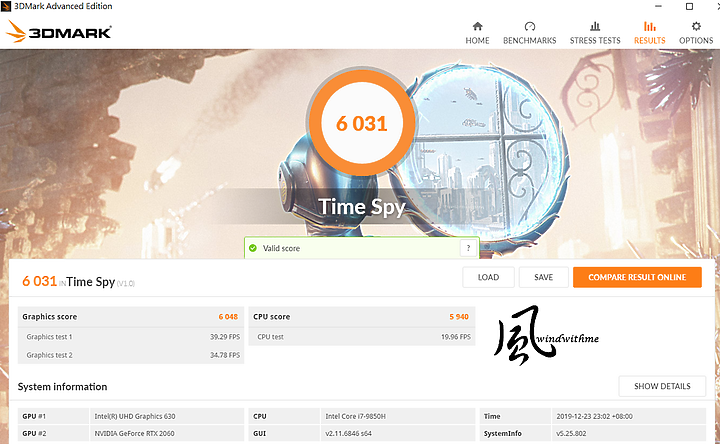Click NVIDIA GeForce RTX 2060 cell
The width and height of the screenshot is (720, 444).
(x=167, y=433)
